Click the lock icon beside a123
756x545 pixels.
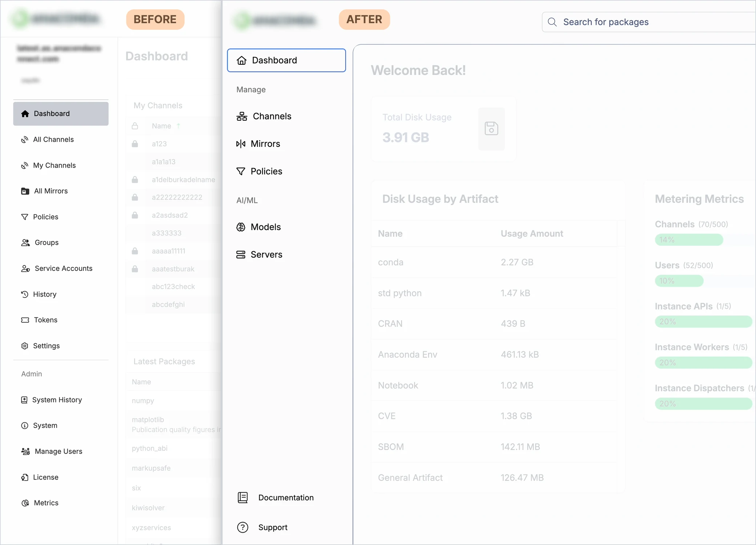click(x=135, y=144)
